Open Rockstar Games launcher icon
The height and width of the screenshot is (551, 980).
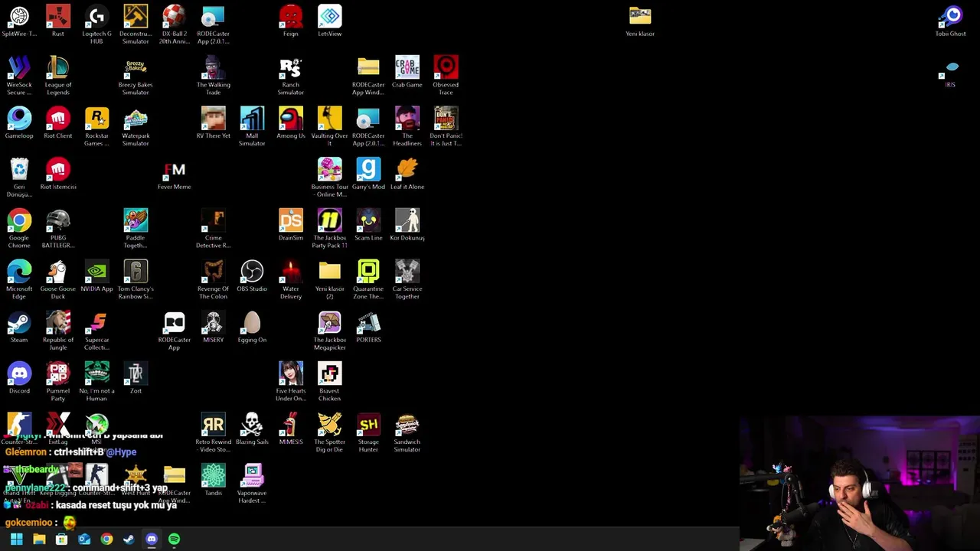point(96,126)
